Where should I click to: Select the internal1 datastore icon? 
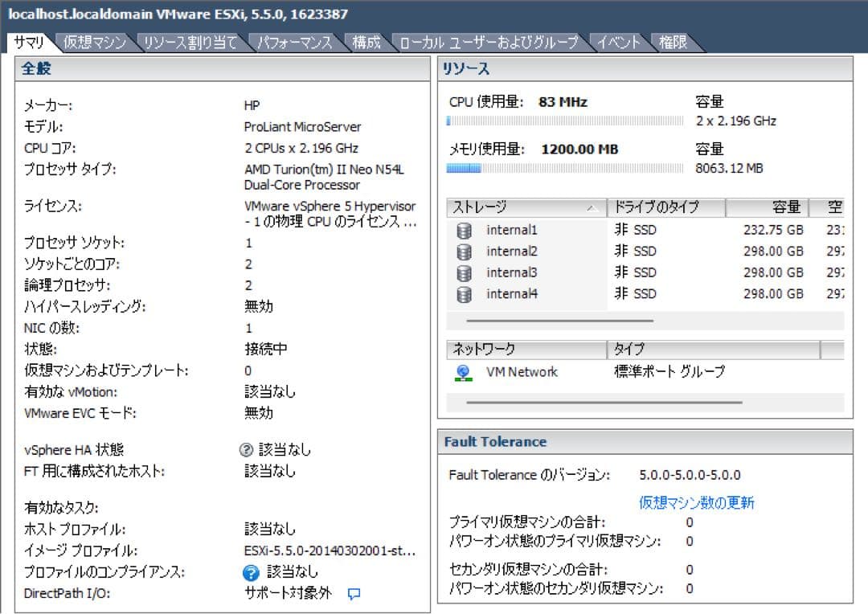pos(465,232)
